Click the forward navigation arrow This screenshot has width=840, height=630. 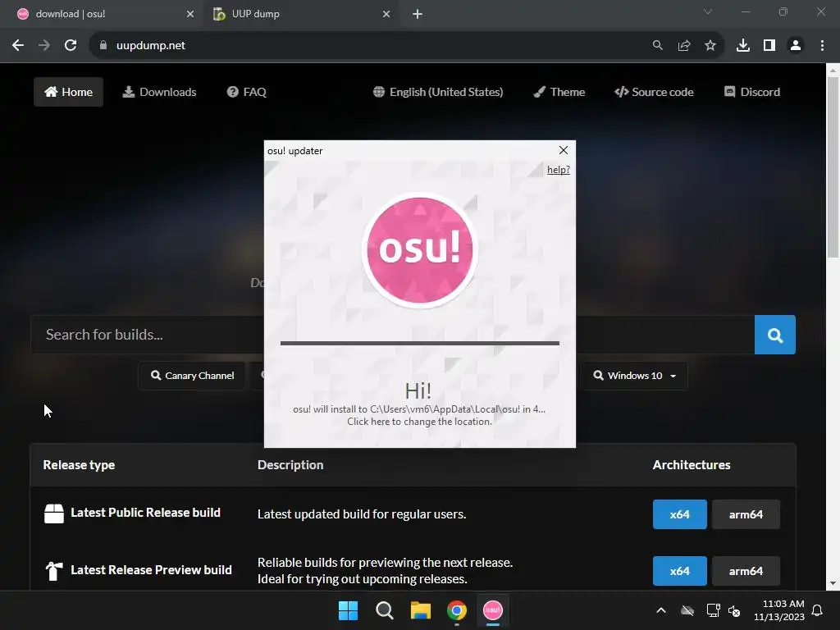tap(44, 46)
